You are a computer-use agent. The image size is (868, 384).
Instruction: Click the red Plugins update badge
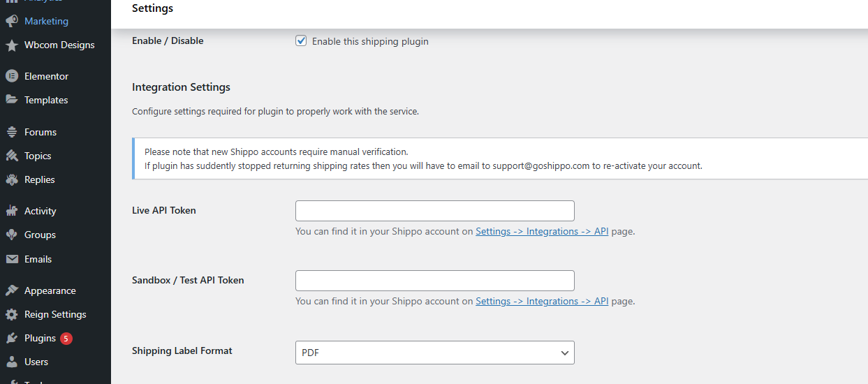(66, 339)
